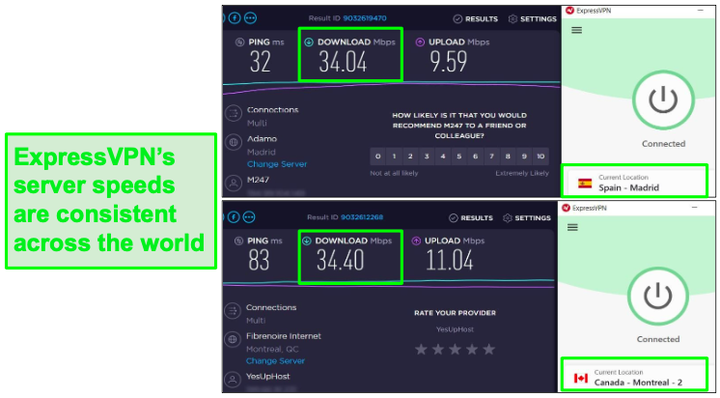Image resolution: width=720 pixels, height=398 pixels.
Task: Click the ping icon beside PING ms in the bottom speedtest
Action: coord(238,241)
